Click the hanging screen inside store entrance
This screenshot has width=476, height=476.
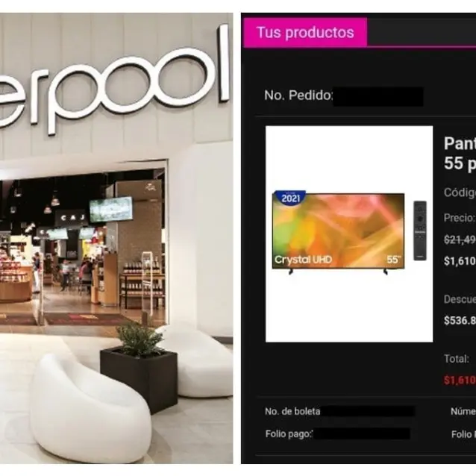[111, 209]
